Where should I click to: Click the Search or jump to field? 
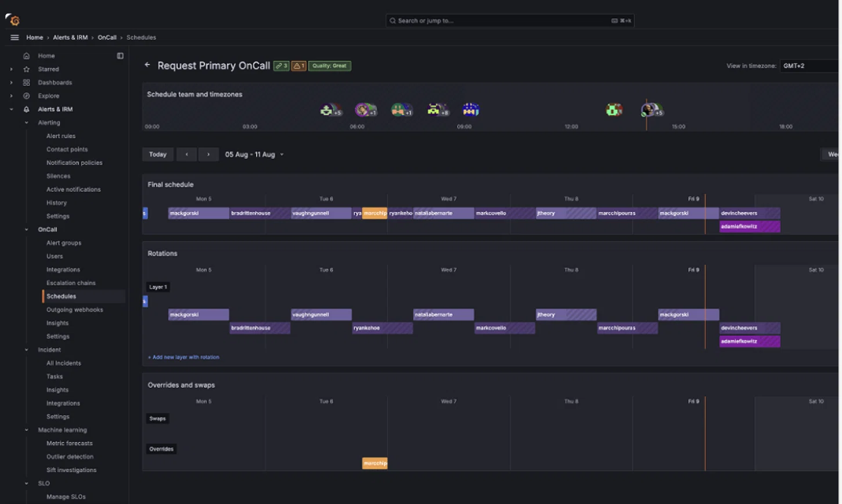tap(510, 20)
